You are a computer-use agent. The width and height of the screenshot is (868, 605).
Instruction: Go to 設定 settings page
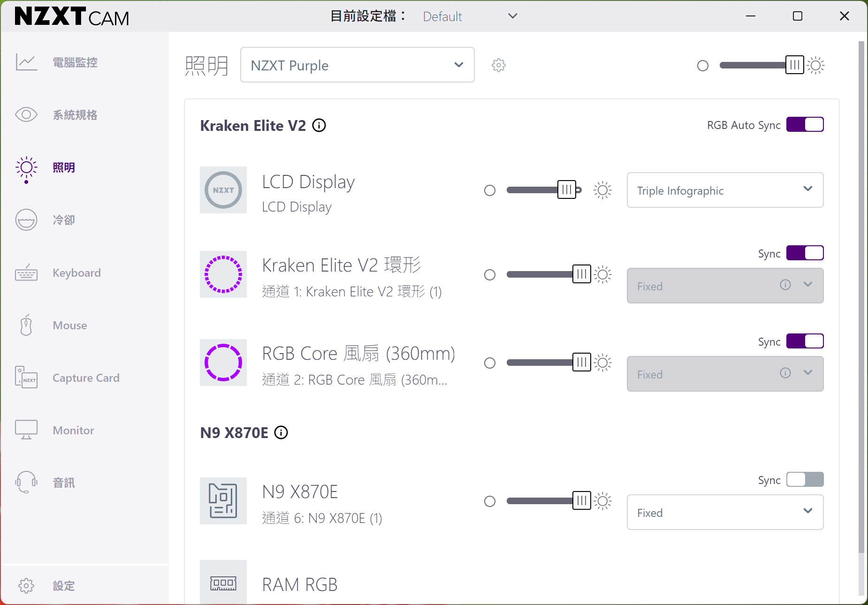64,586
